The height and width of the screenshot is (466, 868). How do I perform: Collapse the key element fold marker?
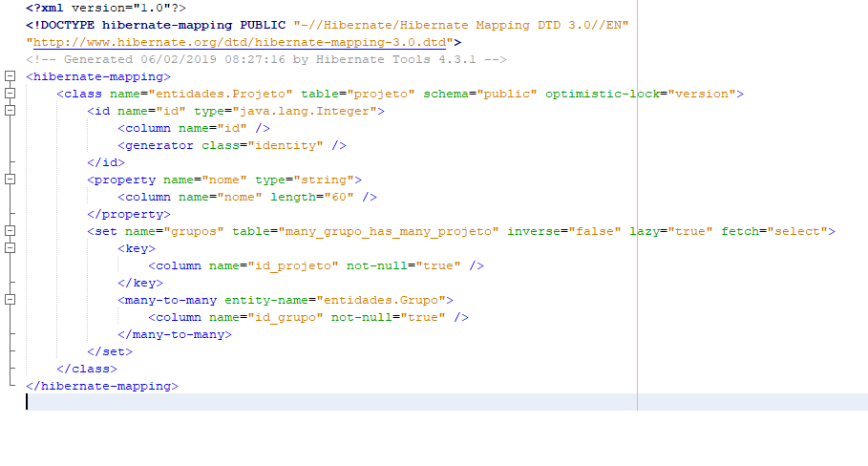pyautogui.click(x=10, y=248)
